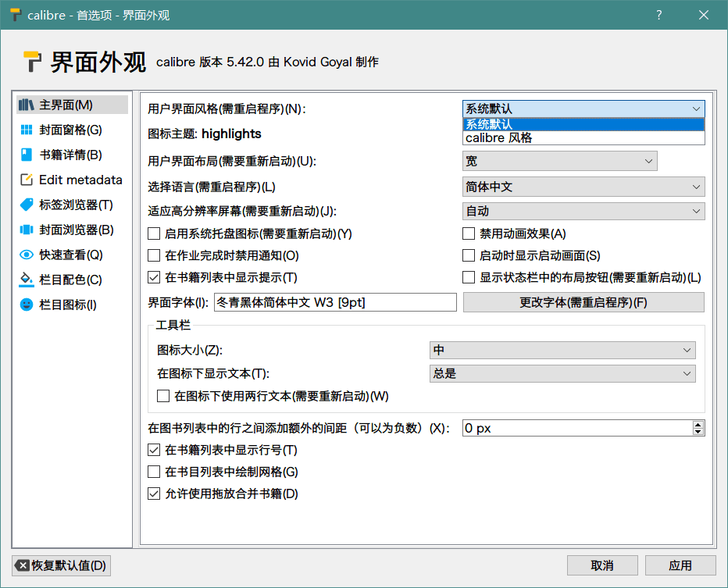This screenshot has height=588, width=728.
Task: Open the 图标大小 dropdown showing 中
Action: tap(562, 350)
